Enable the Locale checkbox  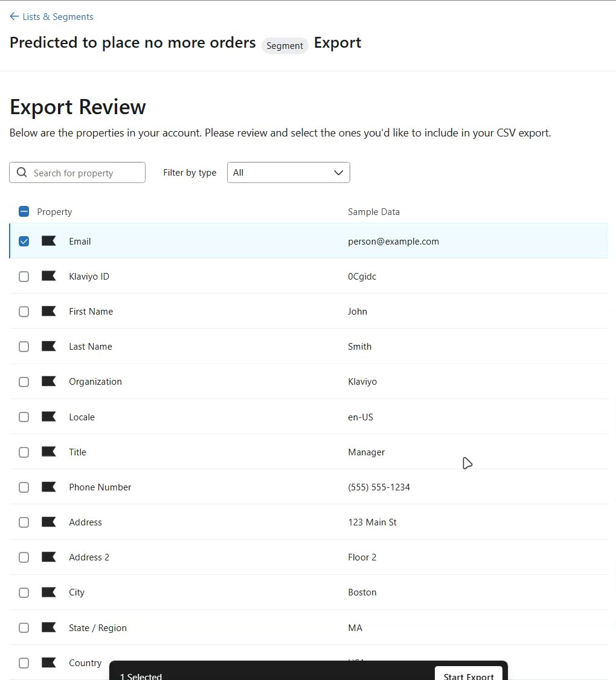pyautogui.click(x=24, y=417)
